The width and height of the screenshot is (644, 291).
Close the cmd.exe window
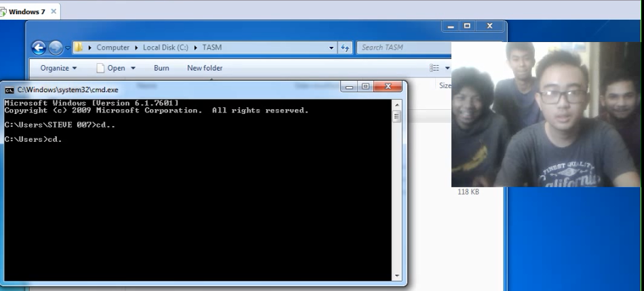tap(387, 87)
